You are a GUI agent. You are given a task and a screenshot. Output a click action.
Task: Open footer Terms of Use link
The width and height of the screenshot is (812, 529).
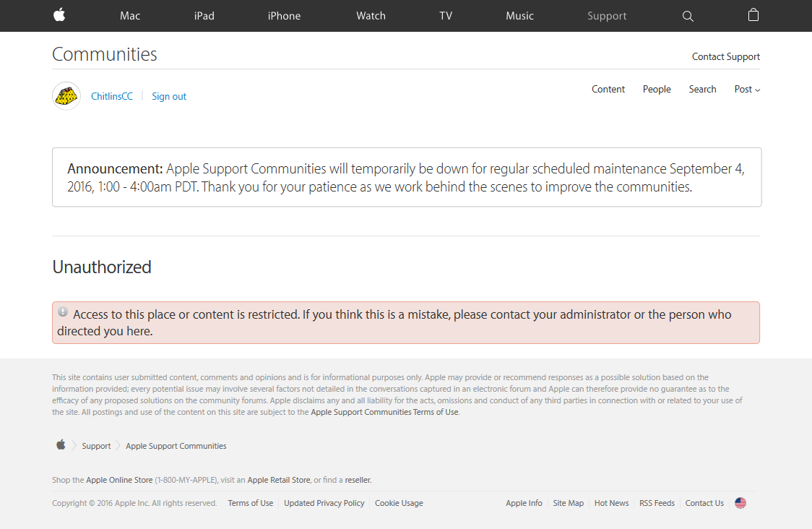click(250, 503)
